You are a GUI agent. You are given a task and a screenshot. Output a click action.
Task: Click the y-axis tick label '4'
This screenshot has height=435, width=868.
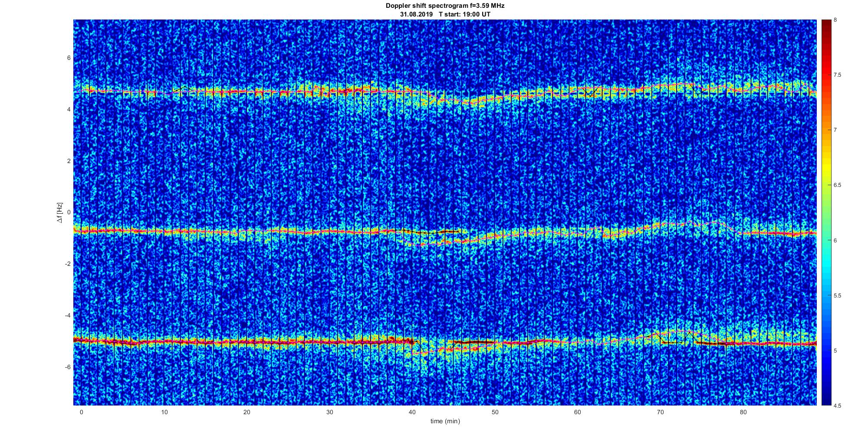pos(69,109)
